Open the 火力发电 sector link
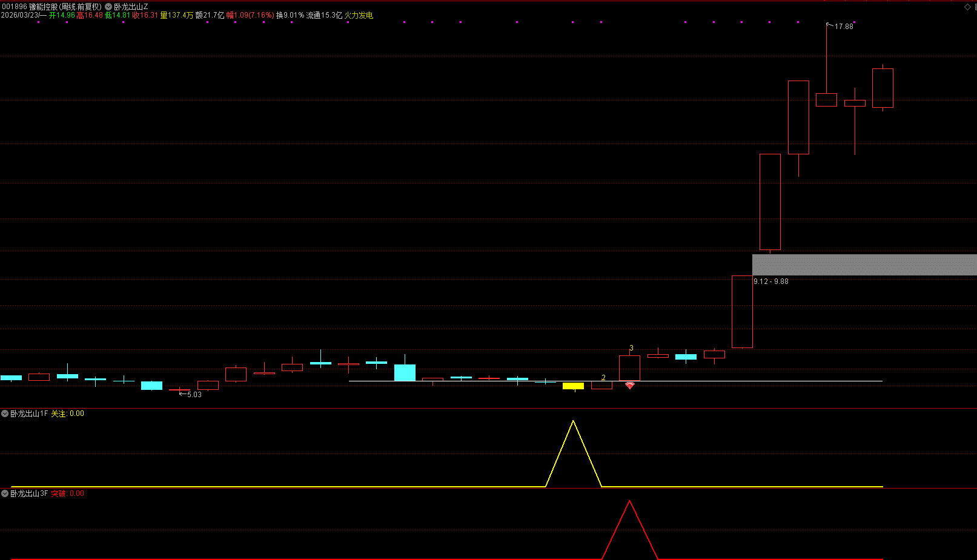The image size is (977, 560). (x=359, y=15)
